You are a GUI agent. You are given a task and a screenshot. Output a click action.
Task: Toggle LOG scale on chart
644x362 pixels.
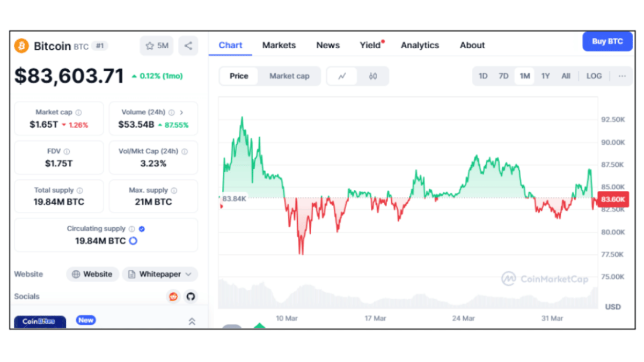(x=594, y=76)
